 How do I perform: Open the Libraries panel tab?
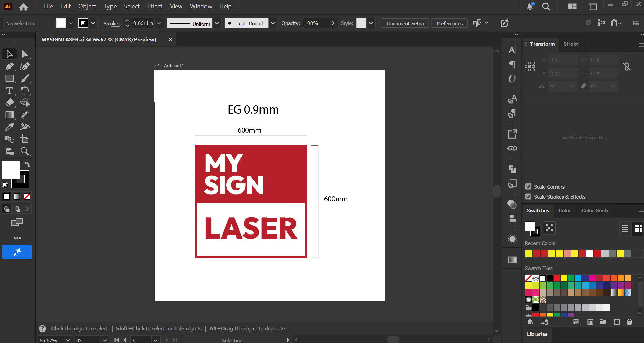[x=537, y=334]
